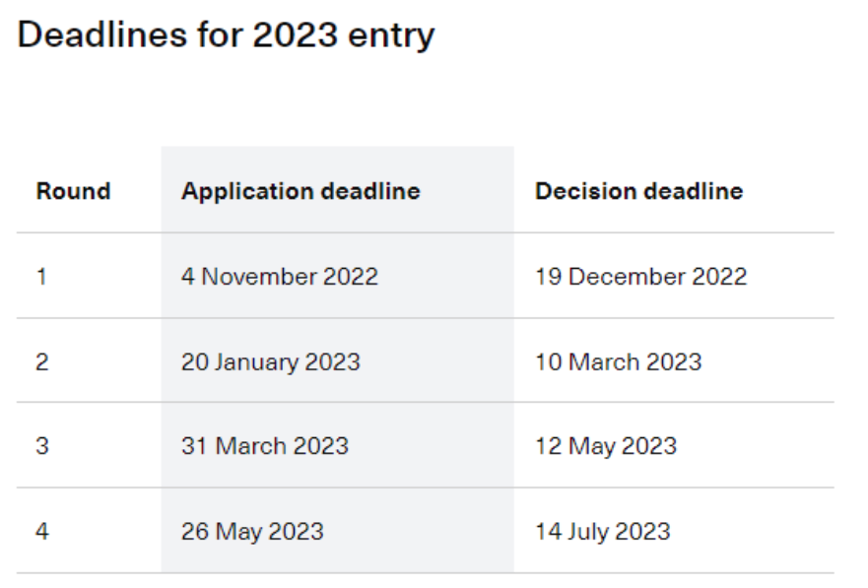Image resolution: width=868 pixels, height=588 pixels.
Task: Click the 10 March 2023 decision date
Action: click(618, 361)
